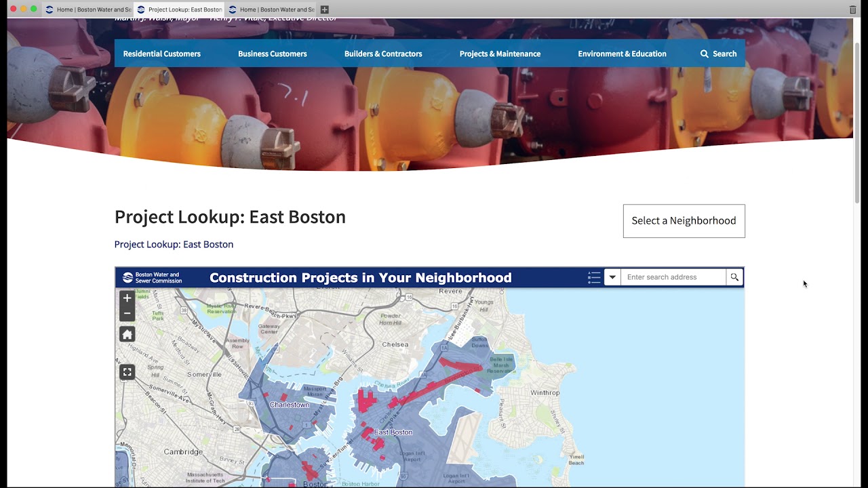Click the Somerville label on map
868x488 pixels.
pyautogui.click(x=204, y=374)
